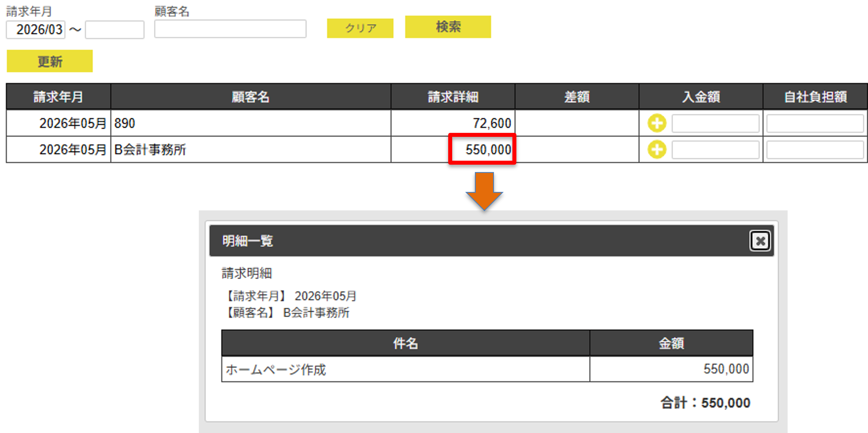Select the 550,000 amount cell in the dialog table
Viewport: 868px width, 433px height.
click(671, 369)
